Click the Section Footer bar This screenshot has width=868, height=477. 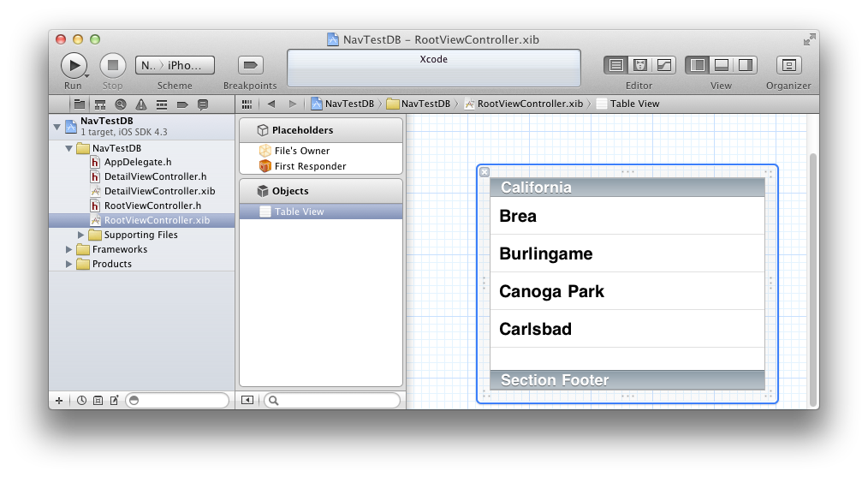[627, 380]
